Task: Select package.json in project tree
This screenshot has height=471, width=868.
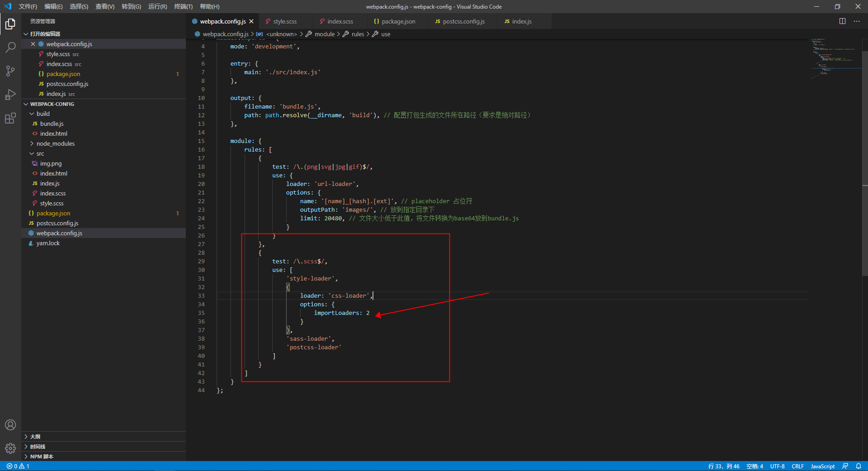Action: point(104,213)
